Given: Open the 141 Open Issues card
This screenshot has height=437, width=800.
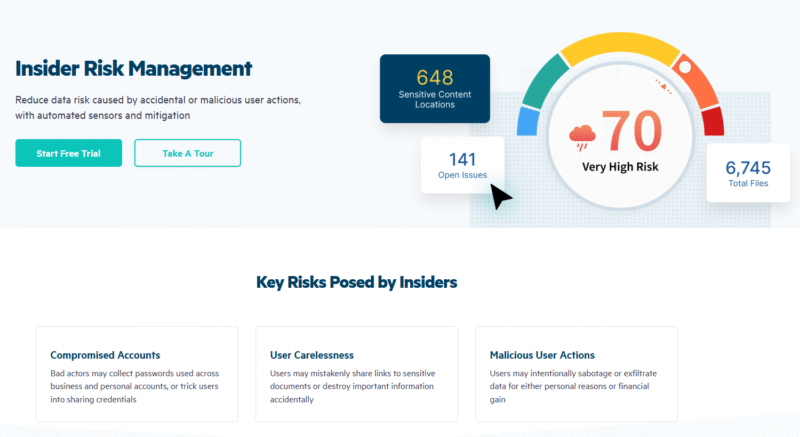Looking at the screenshot, I should (x=462, y=165).
